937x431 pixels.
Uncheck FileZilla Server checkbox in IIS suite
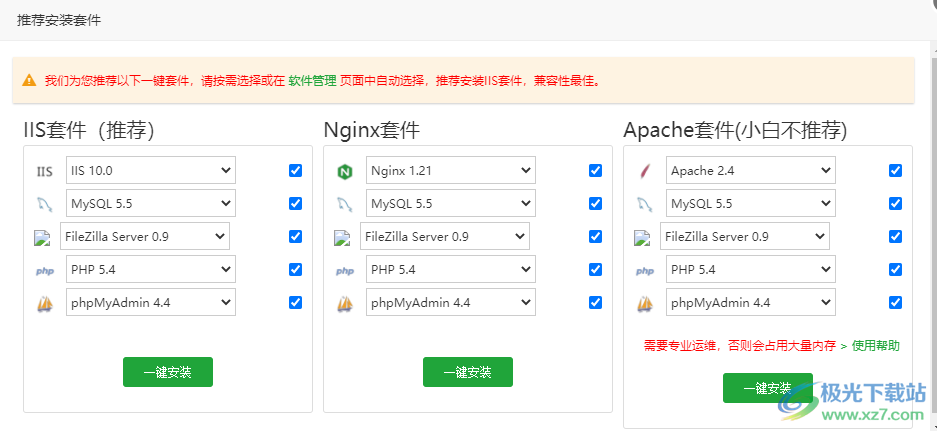(x=295, y=236)
